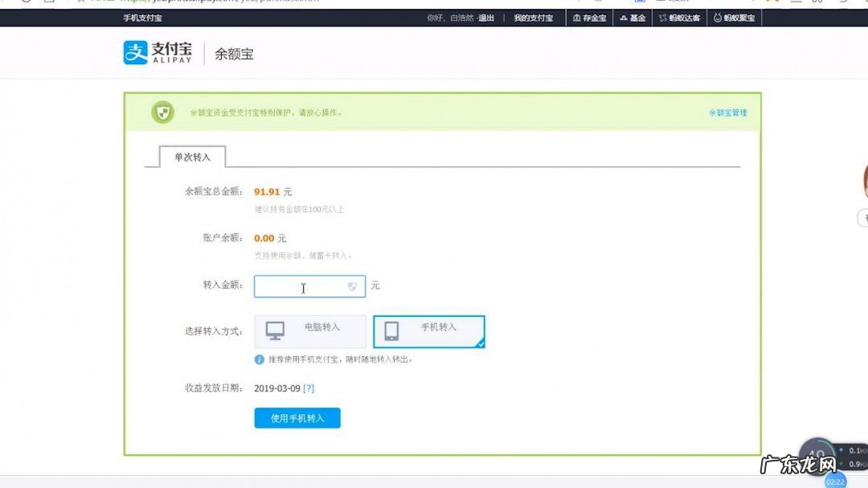868x488 pixels.
Task: Click the 蚂蚁聚宝 stopwatch icon
Action: (x=717, y=18)
